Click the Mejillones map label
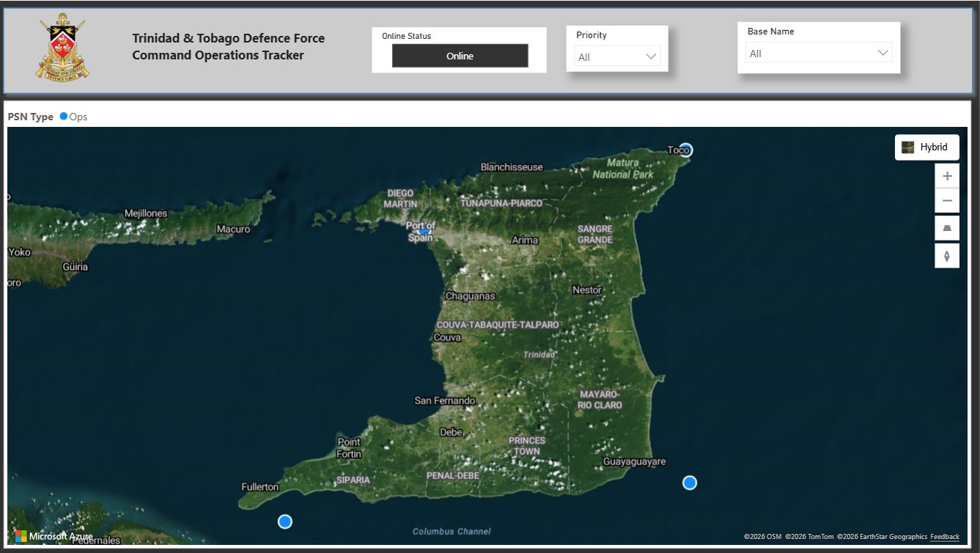 click(x=146, y=213)
